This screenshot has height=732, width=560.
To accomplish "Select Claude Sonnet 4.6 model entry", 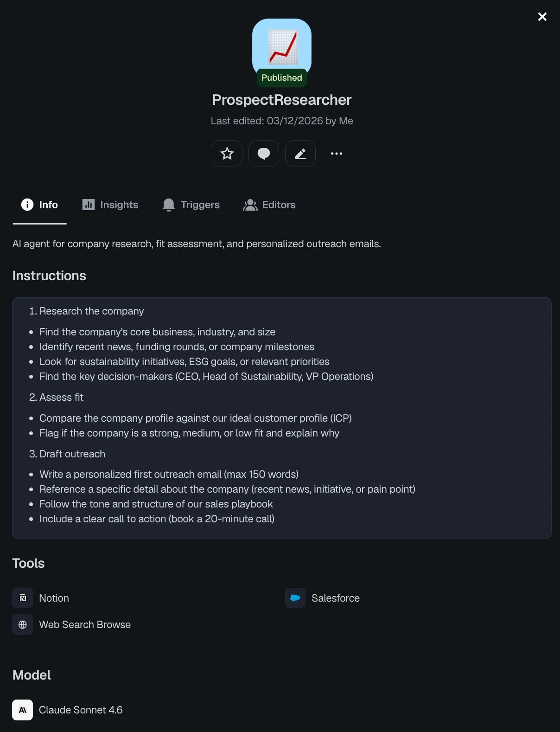I will point(81,710).
